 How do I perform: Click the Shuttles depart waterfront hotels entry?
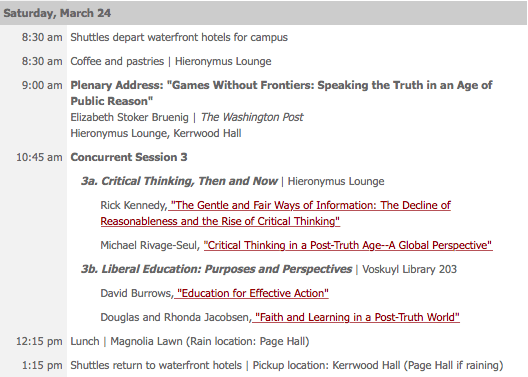click(179, 37)
